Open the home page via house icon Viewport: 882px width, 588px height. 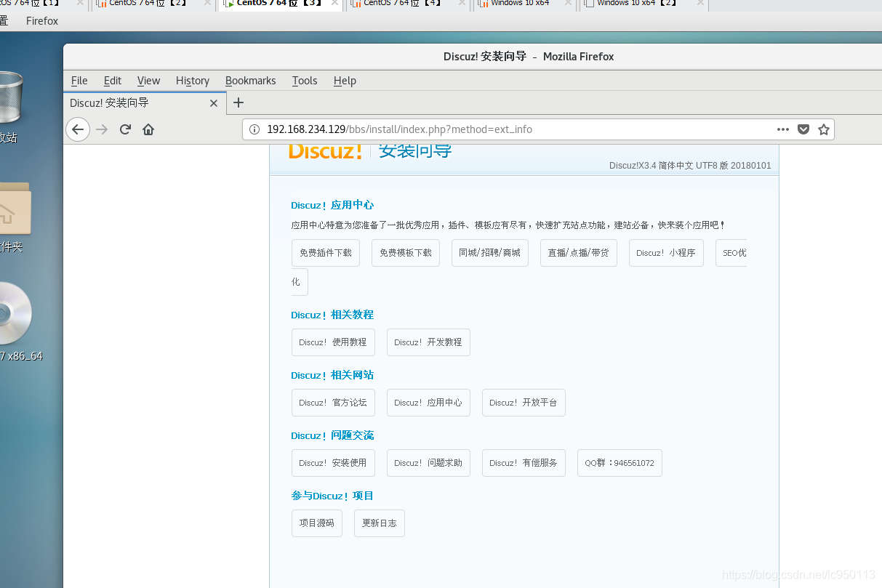[x=148, y=129]
